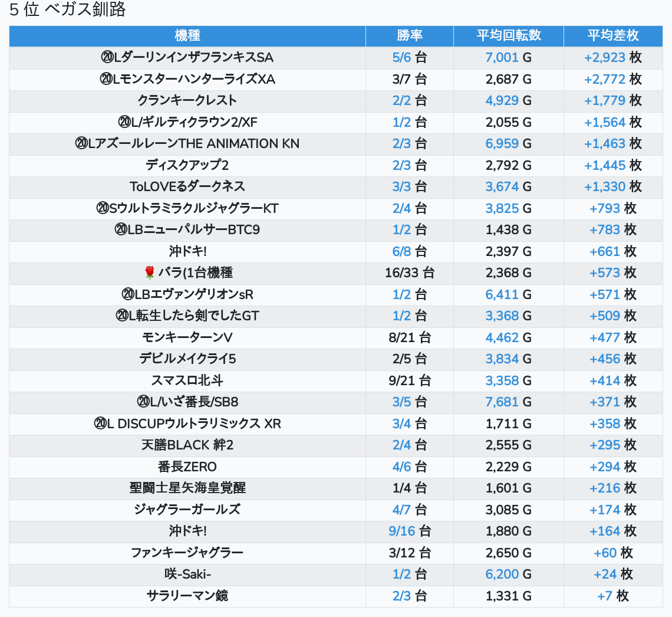Click the win rate "16/33 台"
The width and height of the screenshot is (672, 617).
[x=410, y=273]
